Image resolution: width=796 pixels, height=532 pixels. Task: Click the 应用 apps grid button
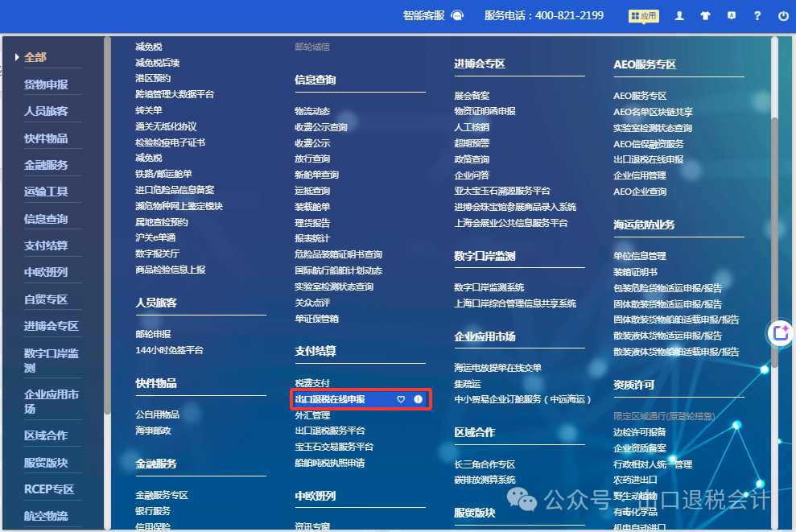[x=643, y=15]
